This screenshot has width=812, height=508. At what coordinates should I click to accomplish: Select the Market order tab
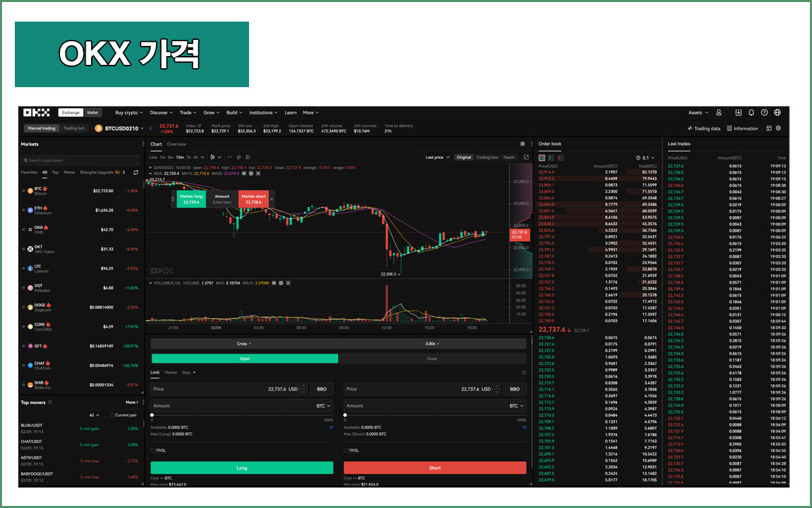[x=171, y=372]
